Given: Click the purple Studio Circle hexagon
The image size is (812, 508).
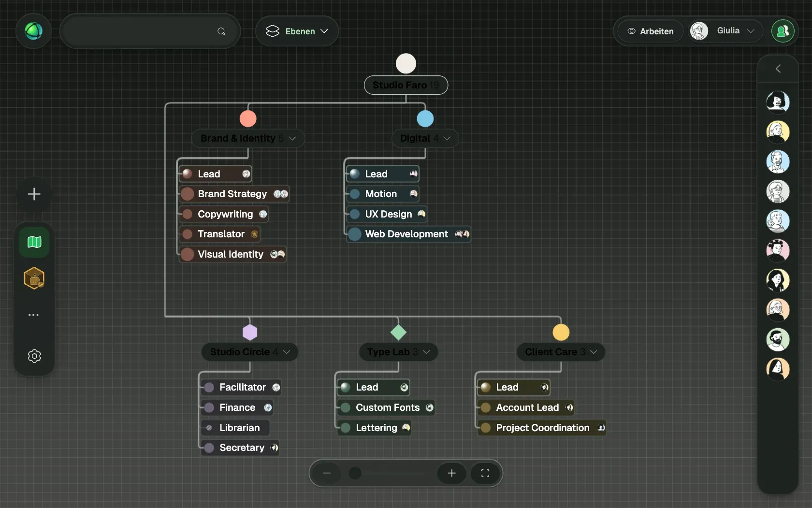Looking at the screenshot, I should pos(250,333).
